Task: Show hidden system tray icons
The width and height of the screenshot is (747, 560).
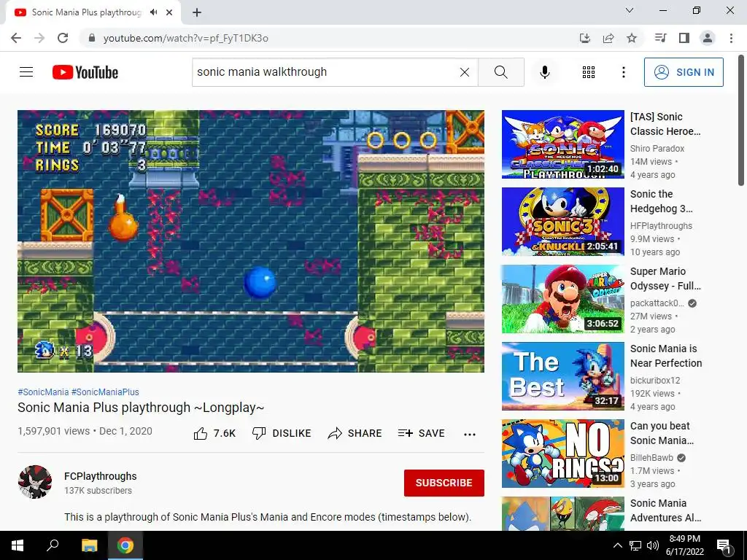Action: click(x=617, y=545)
